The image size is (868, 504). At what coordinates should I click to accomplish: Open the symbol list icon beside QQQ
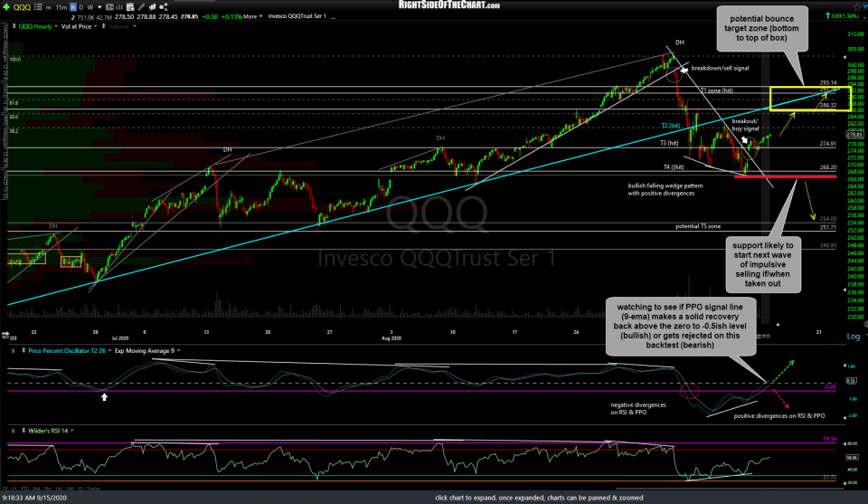(38, 7)
